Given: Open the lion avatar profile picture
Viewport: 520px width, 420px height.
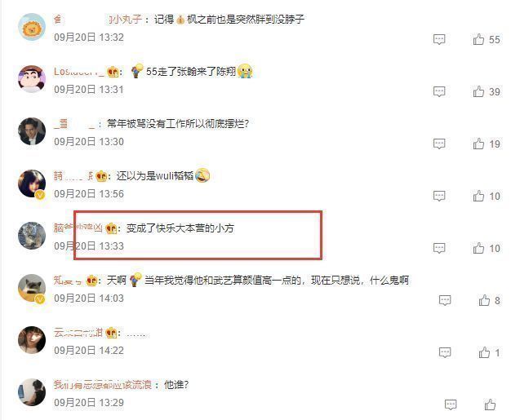Looking at the screenshot, I should [32, 27].
